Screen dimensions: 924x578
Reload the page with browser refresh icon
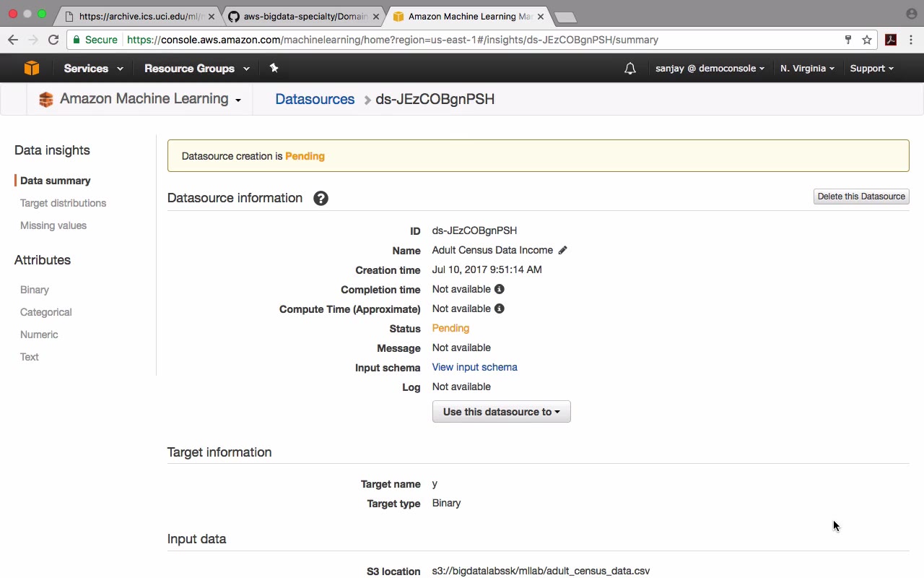[53, 40]
